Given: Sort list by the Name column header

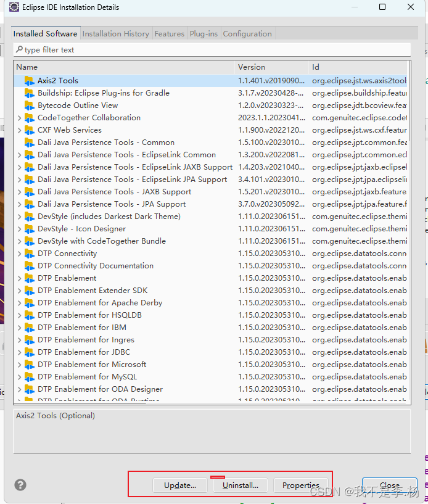Looking at the screenshot, I should click(x=125, y=67).
